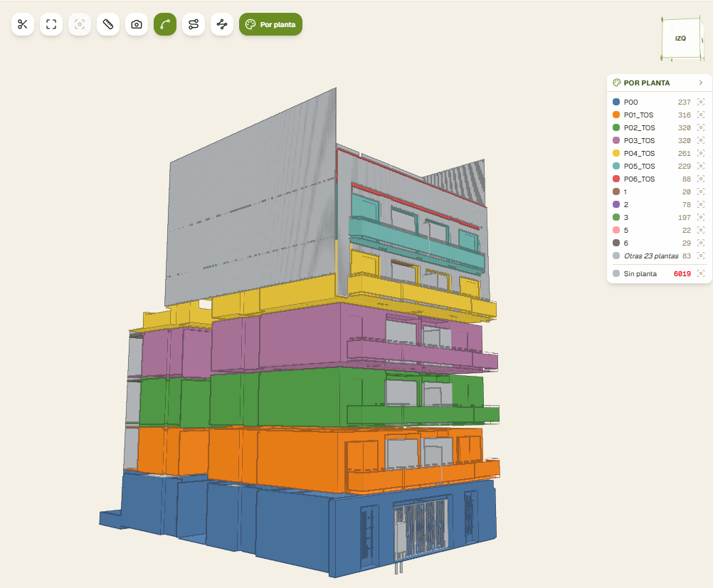Screen dimensions: 713x588
Task: Click the 'Por planta' color mode button
Action: pos(270,24)
